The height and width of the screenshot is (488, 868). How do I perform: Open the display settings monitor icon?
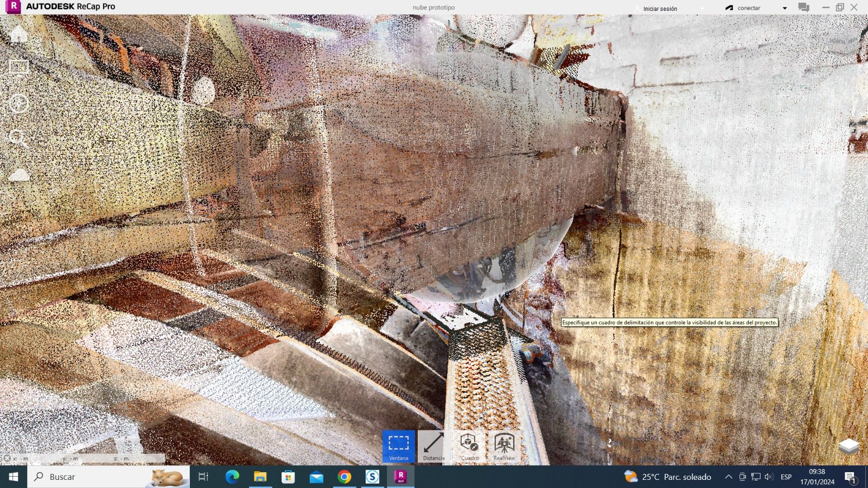(18, 68)
